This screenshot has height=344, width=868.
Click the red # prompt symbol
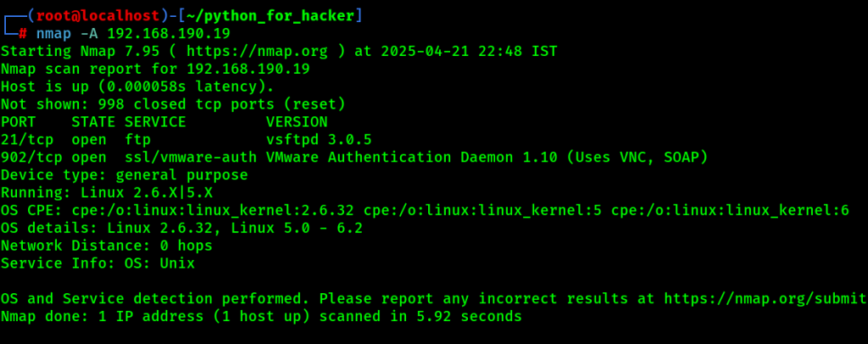click(x=23, y=34)
